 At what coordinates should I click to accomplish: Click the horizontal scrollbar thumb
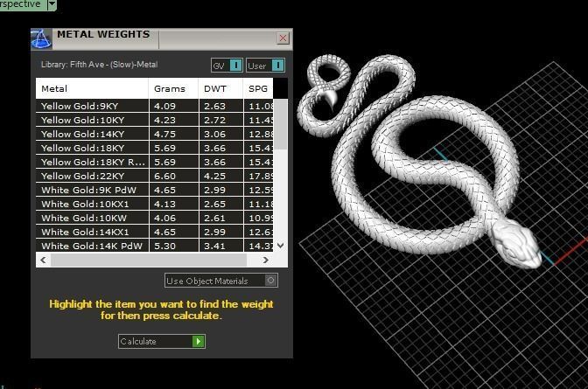(149, 260)
